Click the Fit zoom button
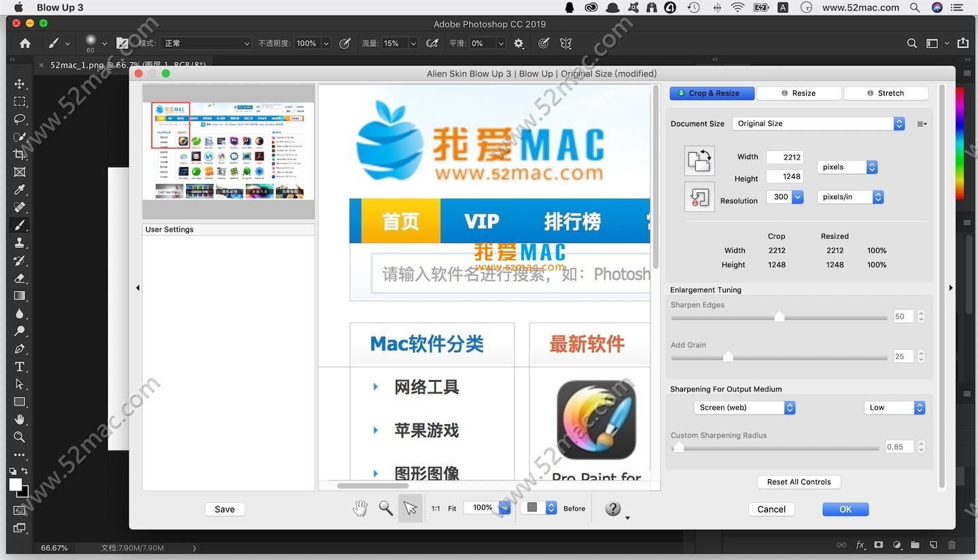The width and height of the screenshot is (978, 560). tap(452, 508)
